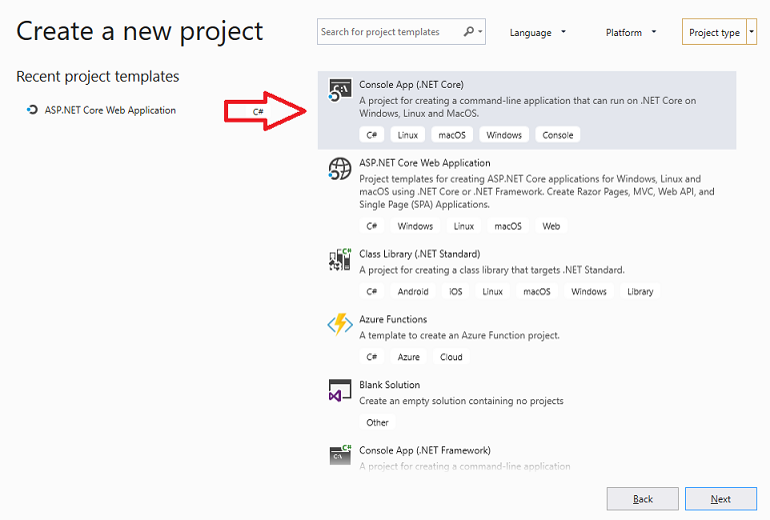This screenshot has height=520, width=770.
Task: Open the Language filter dropdown
Action: click(x=537, y=32)
